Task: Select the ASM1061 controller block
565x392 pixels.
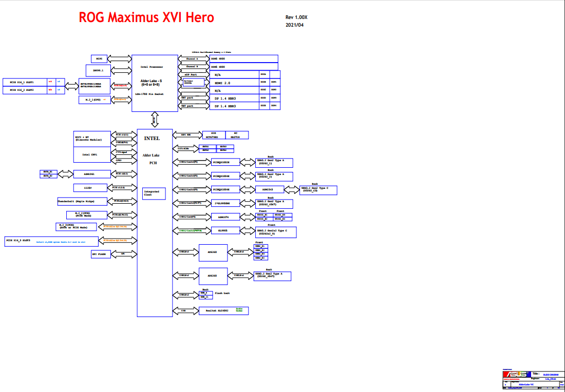Action: (x=92, y=174)
